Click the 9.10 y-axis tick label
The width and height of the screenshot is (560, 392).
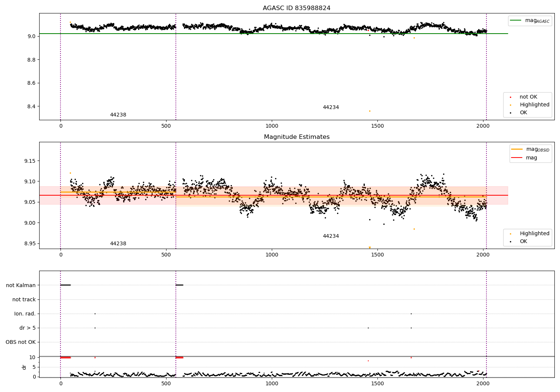[30, 181]
